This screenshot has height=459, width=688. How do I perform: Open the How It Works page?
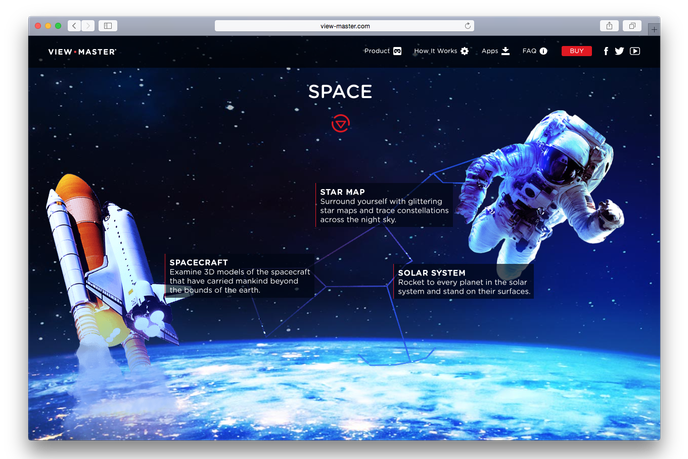click(441, 51)
